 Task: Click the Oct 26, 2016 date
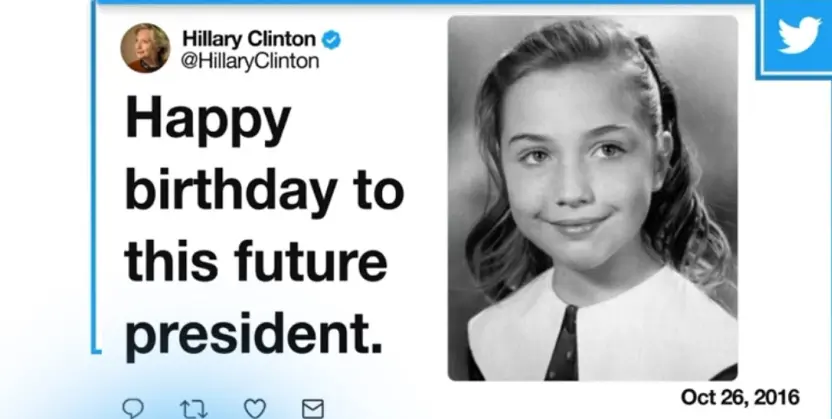740,397
